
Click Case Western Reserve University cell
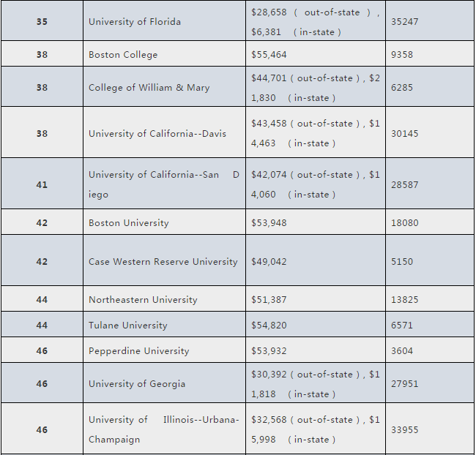pyautogui.click(x=163, y=262)
